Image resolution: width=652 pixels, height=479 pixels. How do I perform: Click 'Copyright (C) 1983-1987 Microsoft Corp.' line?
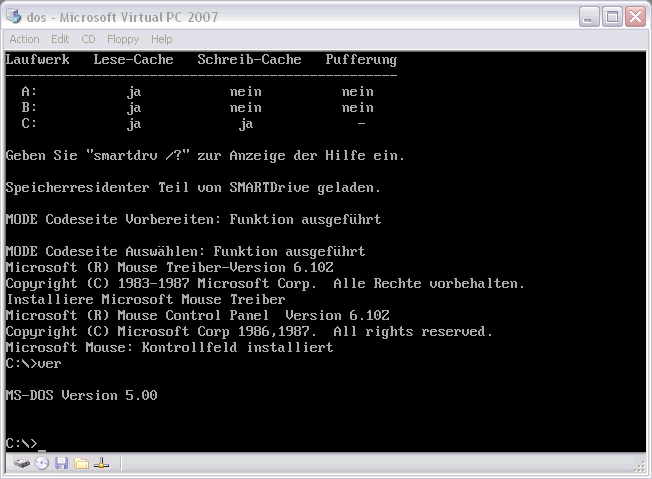(x=265, y=284)
